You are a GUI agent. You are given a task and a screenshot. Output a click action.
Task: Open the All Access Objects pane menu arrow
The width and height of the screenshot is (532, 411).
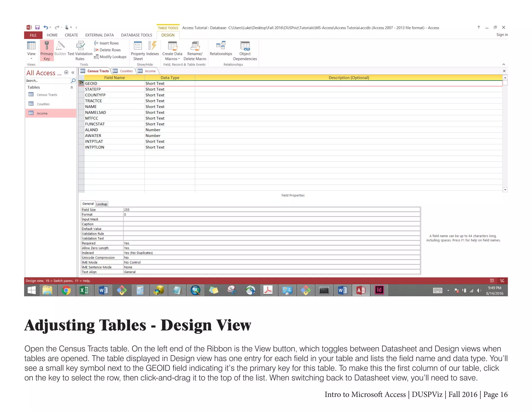(x=66, y=72)
